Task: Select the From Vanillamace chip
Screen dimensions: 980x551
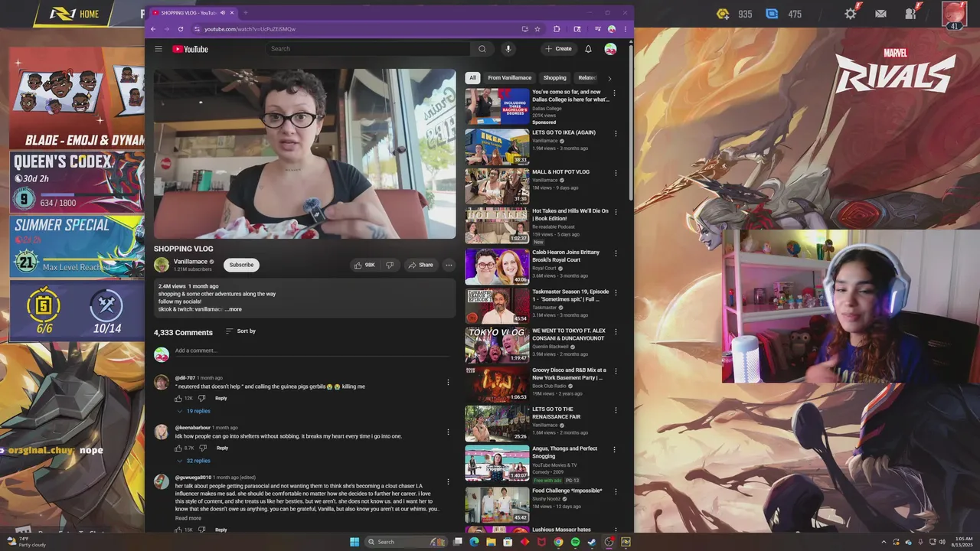Action: pos(509,78)
